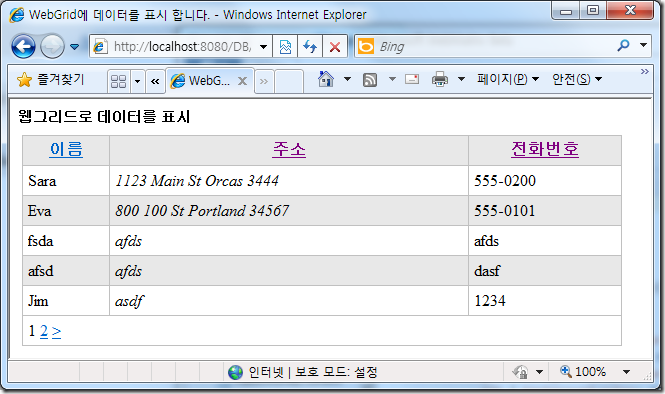Click the asdf address cell
The image size is (665, 394).
click(x=289, y=301)
